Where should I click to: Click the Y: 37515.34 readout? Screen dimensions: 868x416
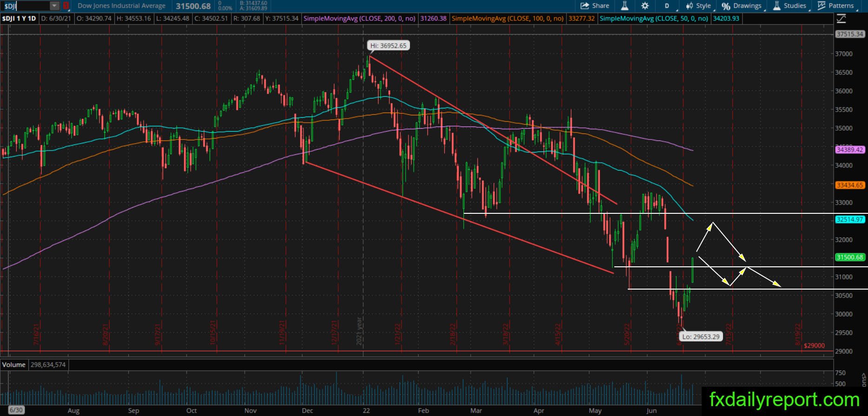[x=282, y=19]
